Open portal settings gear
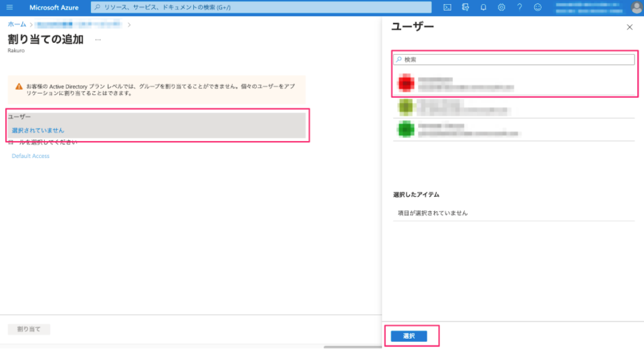The image size is (644, 352). click(502, 7)
